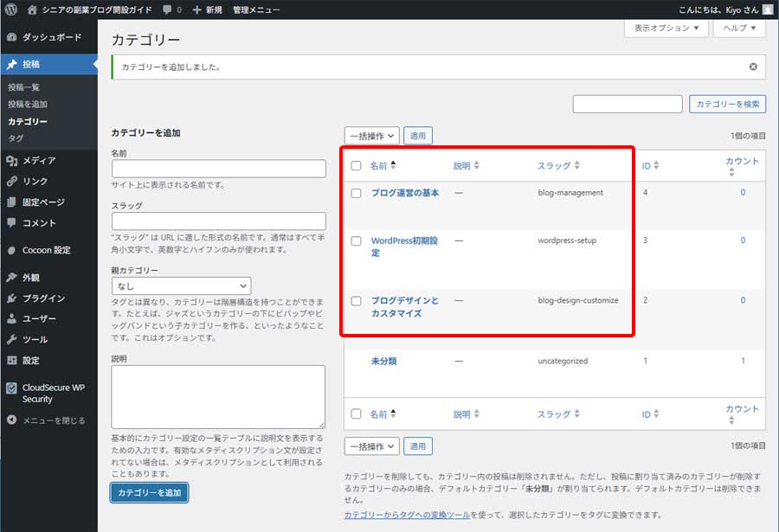Expand the 表示オプション screen options panel
779x532 pixels.
[x=665, y=28]
